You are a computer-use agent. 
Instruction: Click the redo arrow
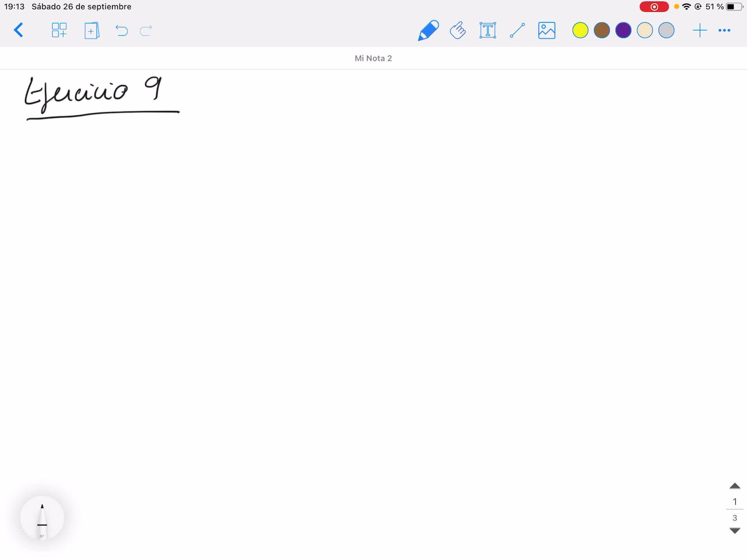tap(146, 30)
